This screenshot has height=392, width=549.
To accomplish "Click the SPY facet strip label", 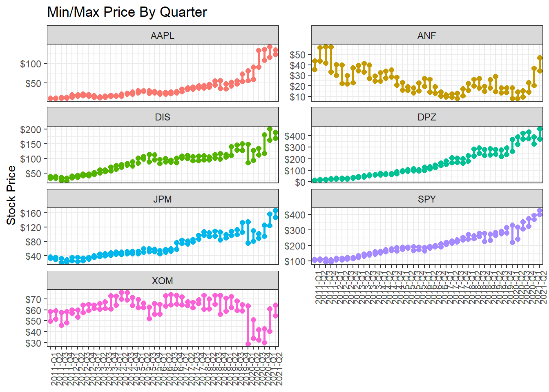I will 426,199.
